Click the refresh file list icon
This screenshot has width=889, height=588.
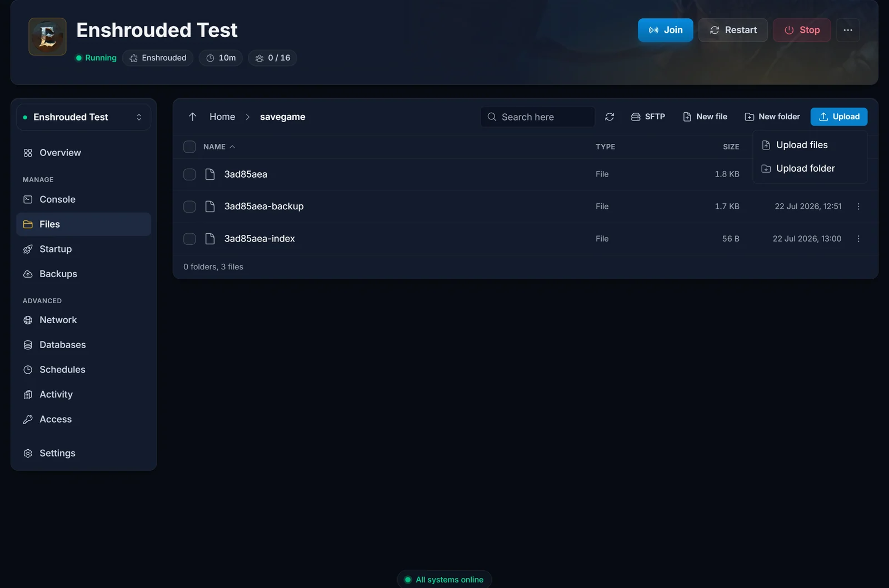click(x=610, y=117)
